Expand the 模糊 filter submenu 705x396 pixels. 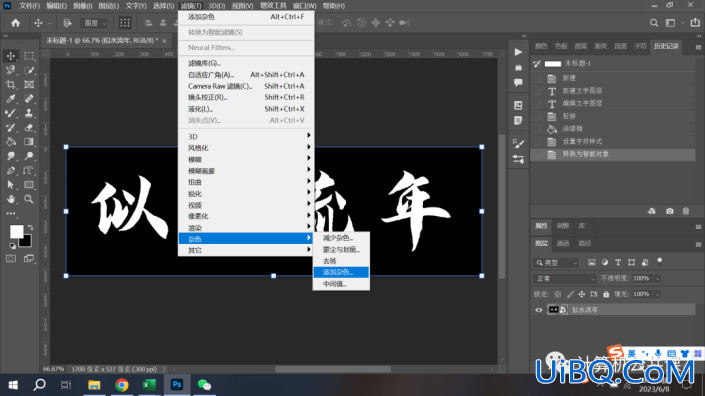[246, 160]
